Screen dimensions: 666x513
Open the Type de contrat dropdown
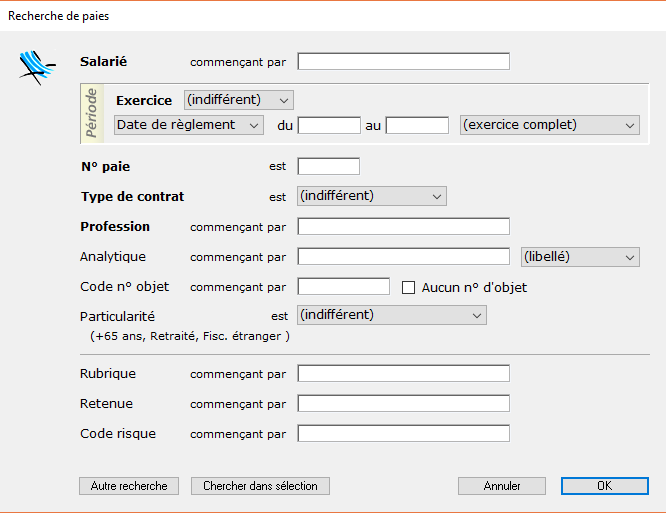[x=372, y=196]
